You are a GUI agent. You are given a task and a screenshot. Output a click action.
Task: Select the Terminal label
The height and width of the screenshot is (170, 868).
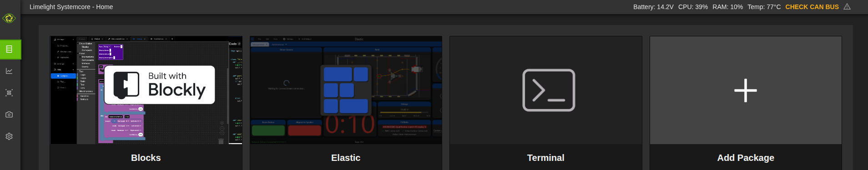click(545, 158)
